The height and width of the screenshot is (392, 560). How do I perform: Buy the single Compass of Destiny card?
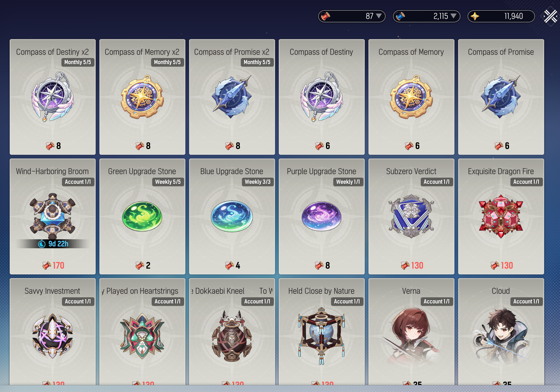pos(321,97)
